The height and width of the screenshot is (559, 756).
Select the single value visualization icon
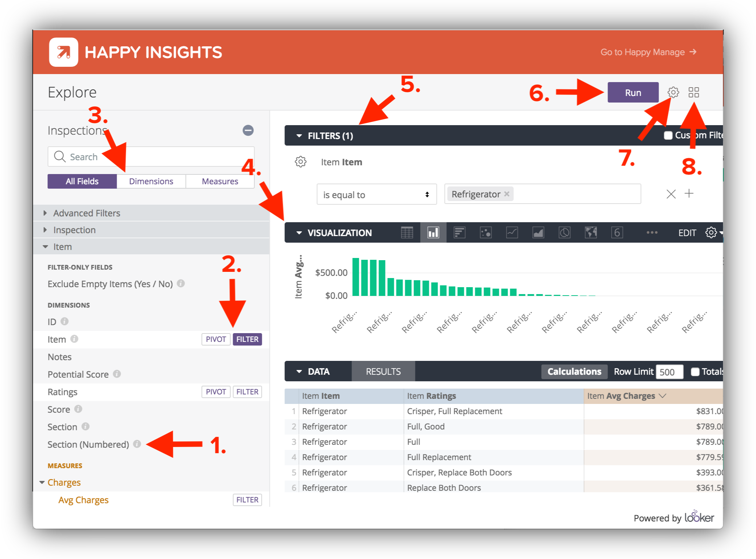click(617, 232)
